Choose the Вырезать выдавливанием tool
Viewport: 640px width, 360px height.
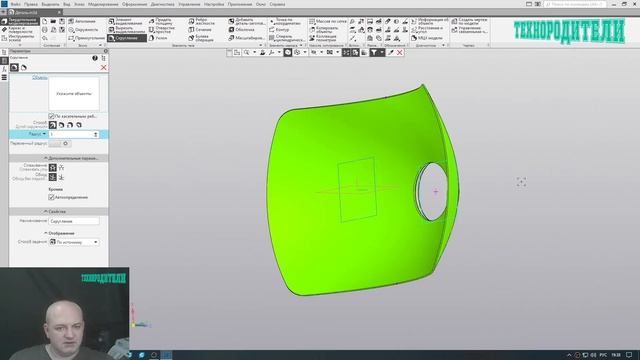pyautogui.click(x=127, y=30)
